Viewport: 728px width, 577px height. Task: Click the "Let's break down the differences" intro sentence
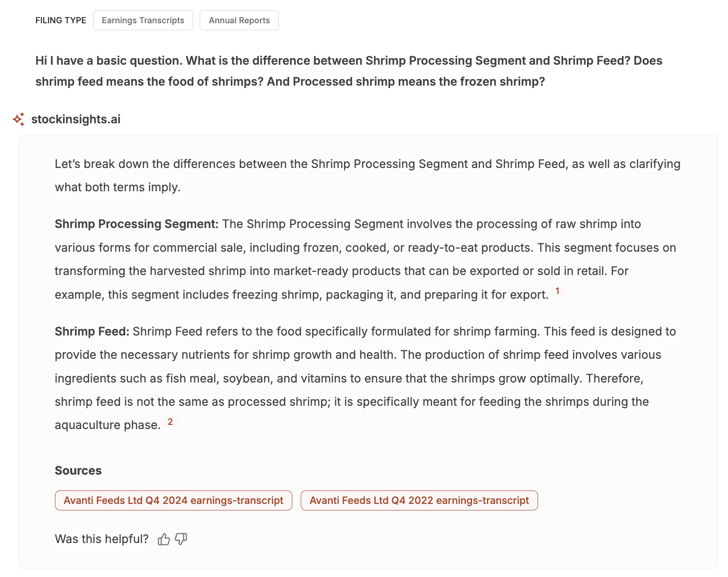click(368, 175)
